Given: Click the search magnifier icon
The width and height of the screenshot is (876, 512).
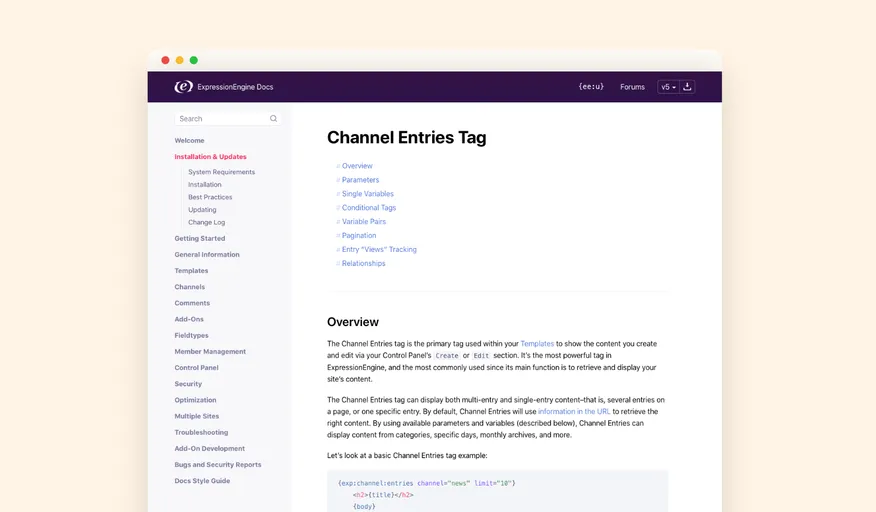Looking at the screenshot, I should click(x=273, y=119).
